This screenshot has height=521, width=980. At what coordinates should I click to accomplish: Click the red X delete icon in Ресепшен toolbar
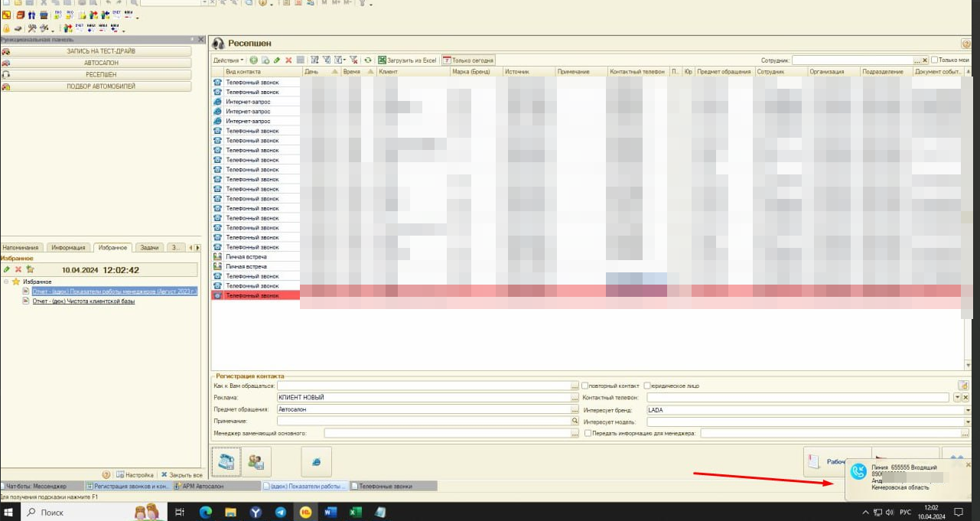[x=288, y=60]
